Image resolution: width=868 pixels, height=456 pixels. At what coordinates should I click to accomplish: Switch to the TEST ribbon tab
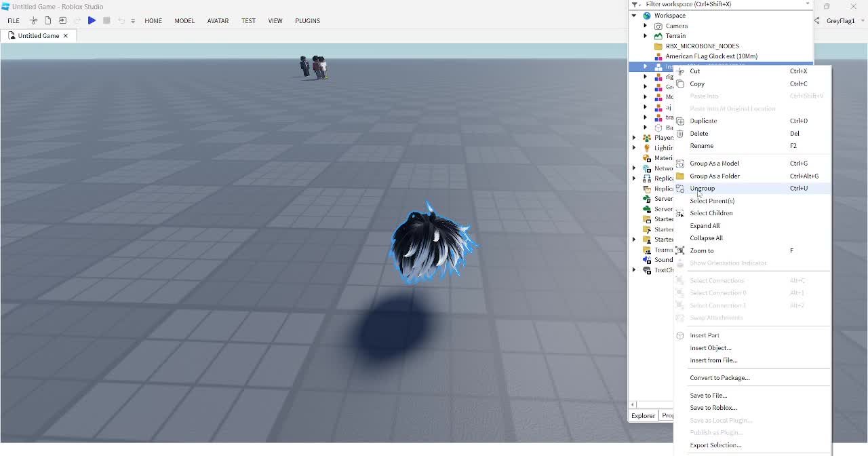(249, 21)
